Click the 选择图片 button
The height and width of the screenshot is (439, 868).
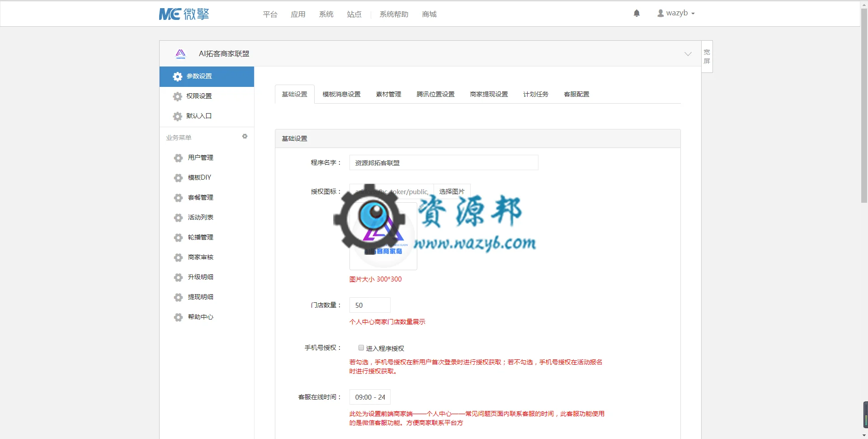coord(452,191)
